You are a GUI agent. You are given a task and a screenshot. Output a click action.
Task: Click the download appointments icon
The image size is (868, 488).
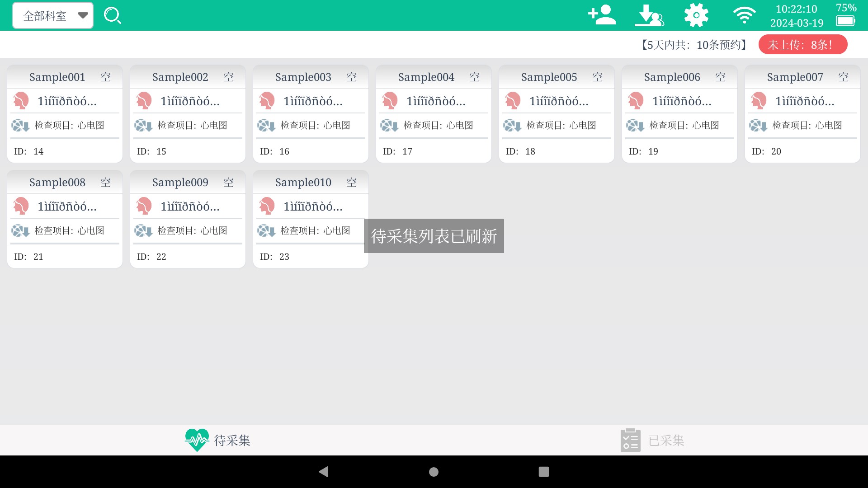pyautogui.click(x=649, y=15)
